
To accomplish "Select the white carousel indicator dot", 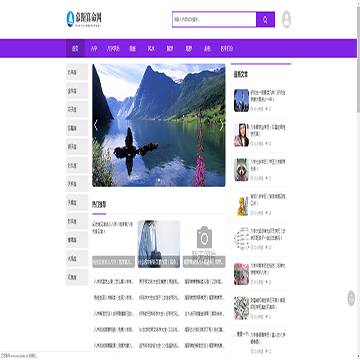I will coord(159,180).
